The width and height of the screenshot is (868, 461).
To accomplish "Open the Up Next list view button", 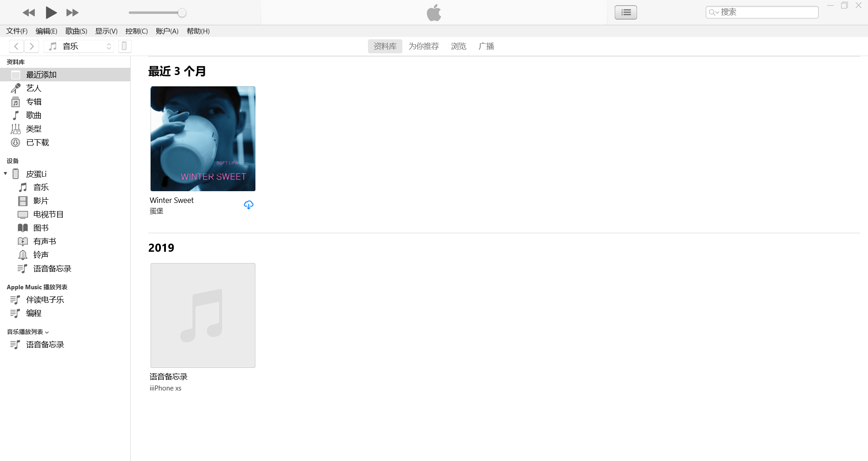I will tap(626, 12).
